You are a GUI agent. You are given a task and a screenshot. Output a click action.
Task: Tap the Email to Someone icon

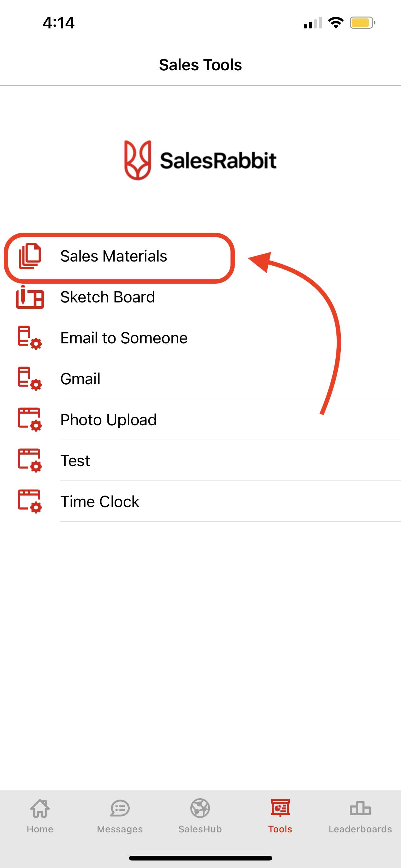pyautogui.click(x=30, y=338)
